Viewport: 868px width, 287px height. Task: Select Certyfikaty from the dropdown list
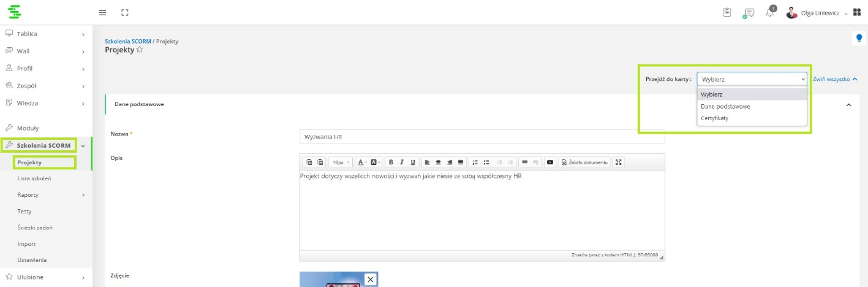[714, 118]
